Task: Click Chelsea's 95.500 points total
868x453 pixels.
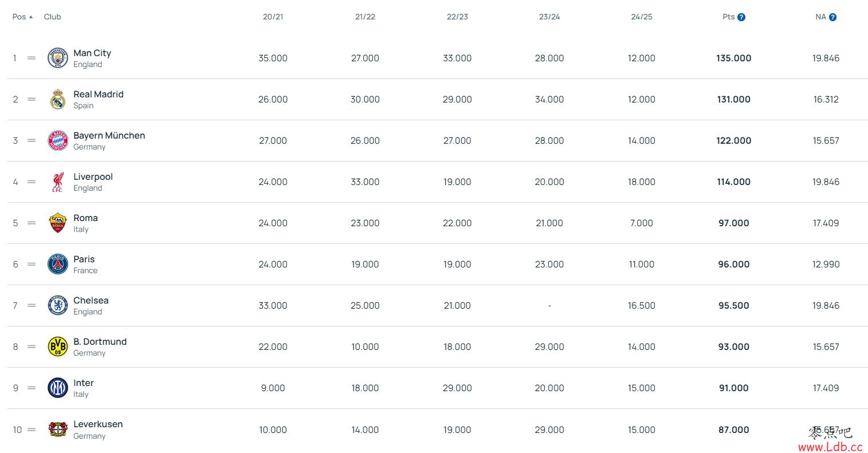Action: 734,306
